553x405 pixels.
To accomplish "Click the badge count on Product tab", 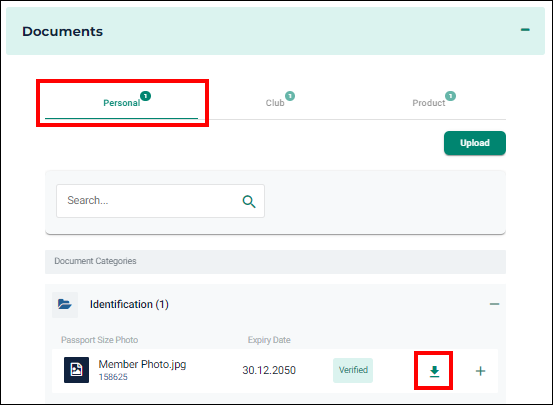I will [450, 96].
